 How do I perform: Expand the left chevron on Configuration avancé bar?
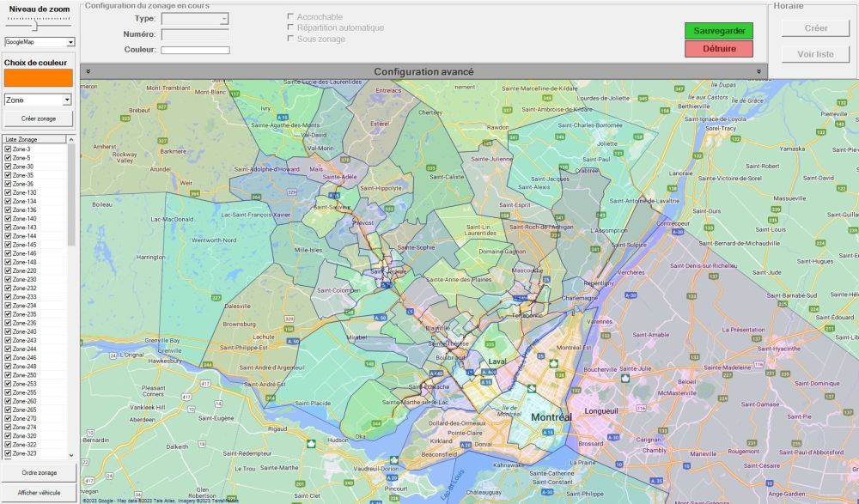pos(88,71)
